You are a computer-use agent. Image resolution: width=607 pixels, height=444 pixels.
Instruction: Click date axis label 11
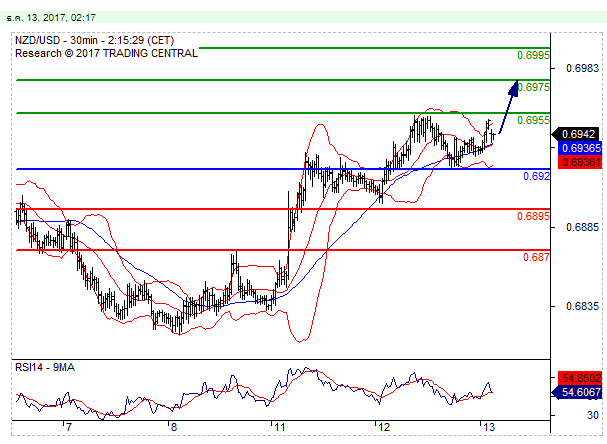(x=279, y=427)
